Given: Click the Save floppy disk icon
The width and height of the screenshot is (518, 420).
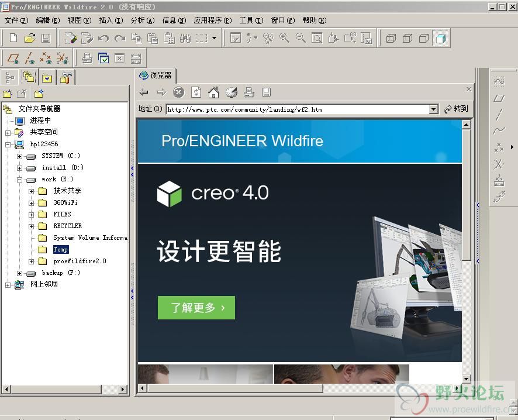Looking at the screenshot, I should pyautogui.click(x=46, y=38).
